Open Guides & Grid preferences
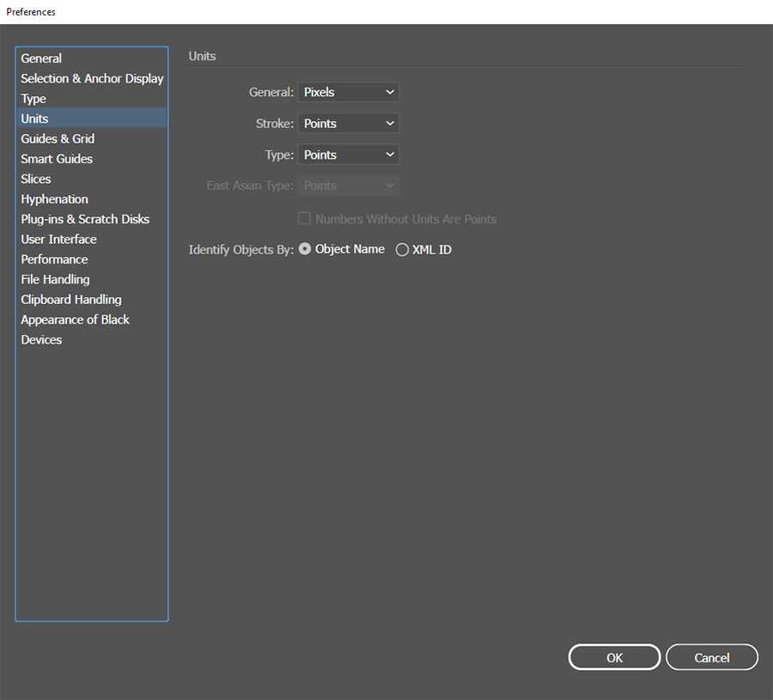The image size is (773, 700). [58, 138]
